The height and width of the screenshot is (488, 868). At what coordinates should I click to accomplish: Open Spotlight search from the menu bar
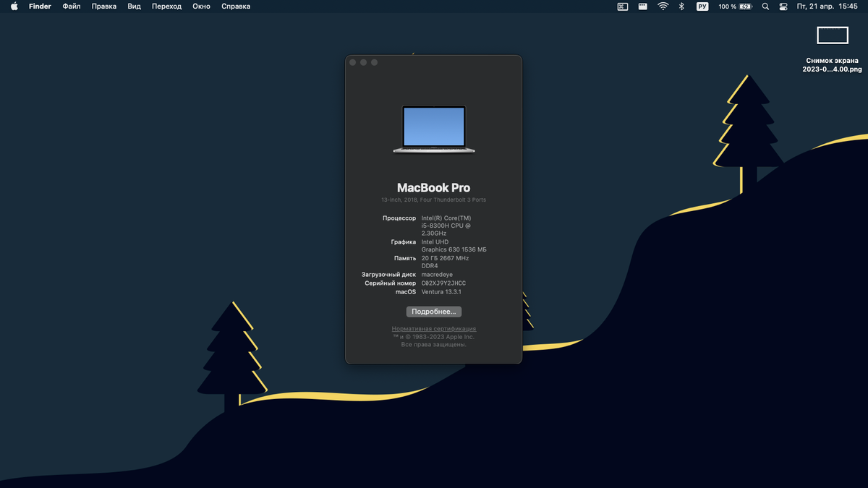(x=765, y=6)
